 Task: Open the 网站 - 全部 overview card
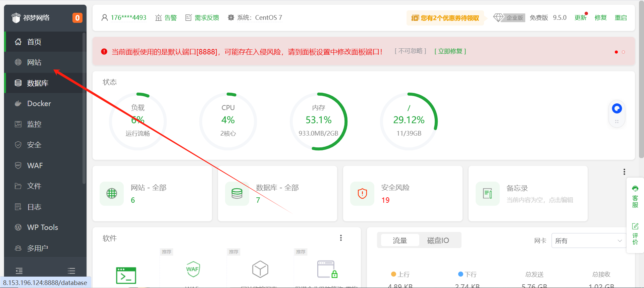pyautogui.click(x=152, y=193)
